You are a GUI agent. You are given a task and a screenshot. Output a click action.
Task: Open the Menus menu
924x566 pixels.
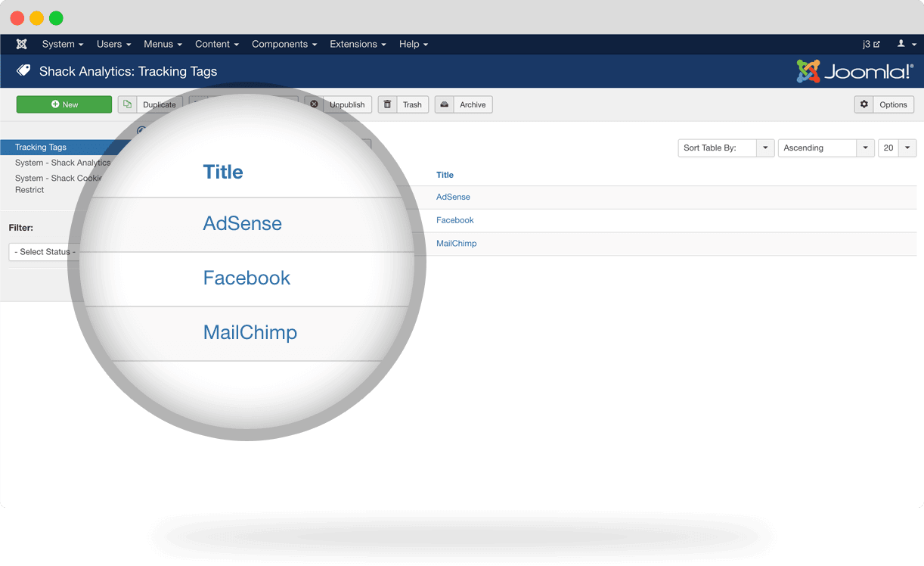[x=163, y=44]
